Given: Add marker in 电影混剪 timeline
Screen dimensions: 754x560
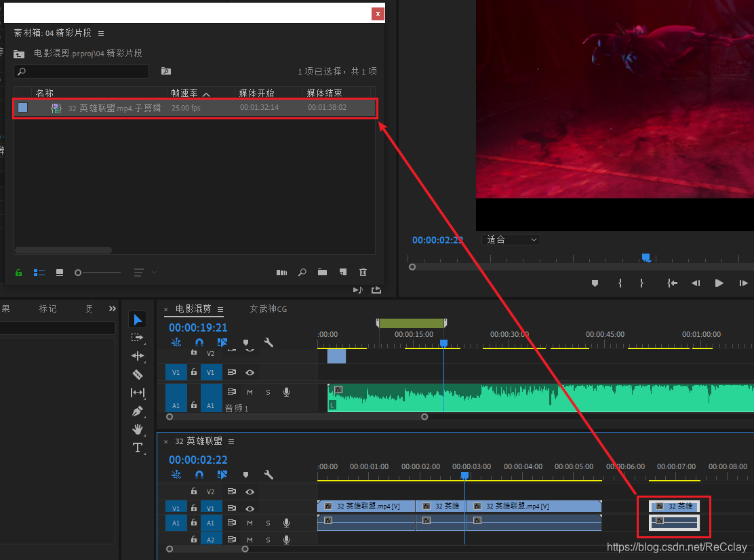Looking at the screenshot, I should click(245, 343).
